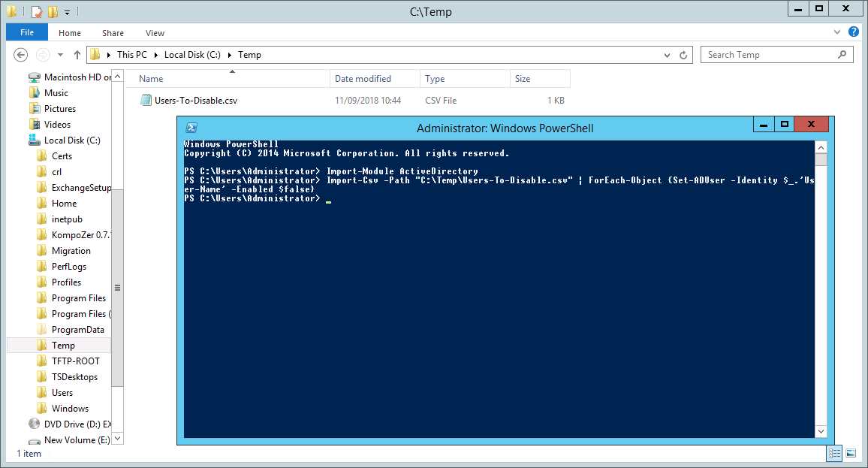Open address bar history dropdown
The image size is (868, 468).
point(667,55)
